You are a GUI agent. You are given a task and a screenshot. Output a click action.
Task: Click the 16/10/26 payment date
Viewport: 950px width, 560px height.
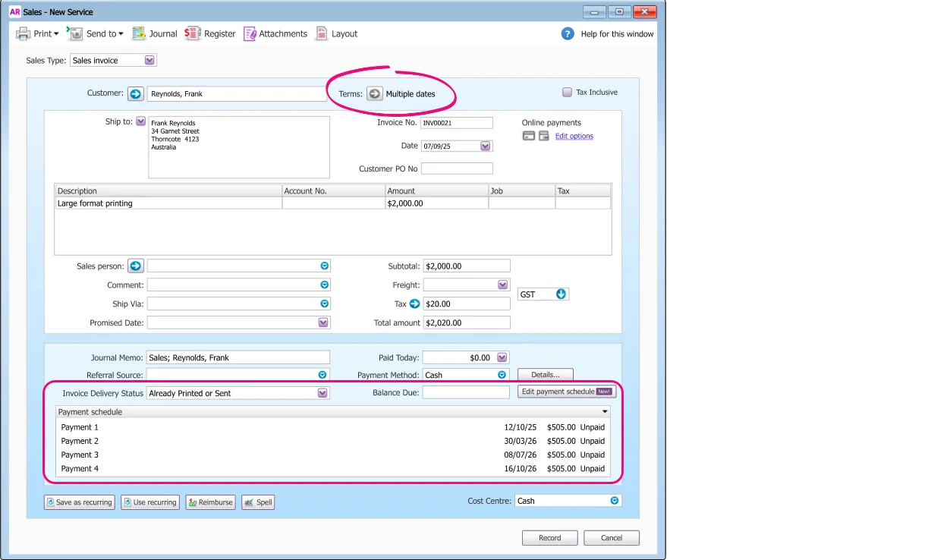coord(520,468)
